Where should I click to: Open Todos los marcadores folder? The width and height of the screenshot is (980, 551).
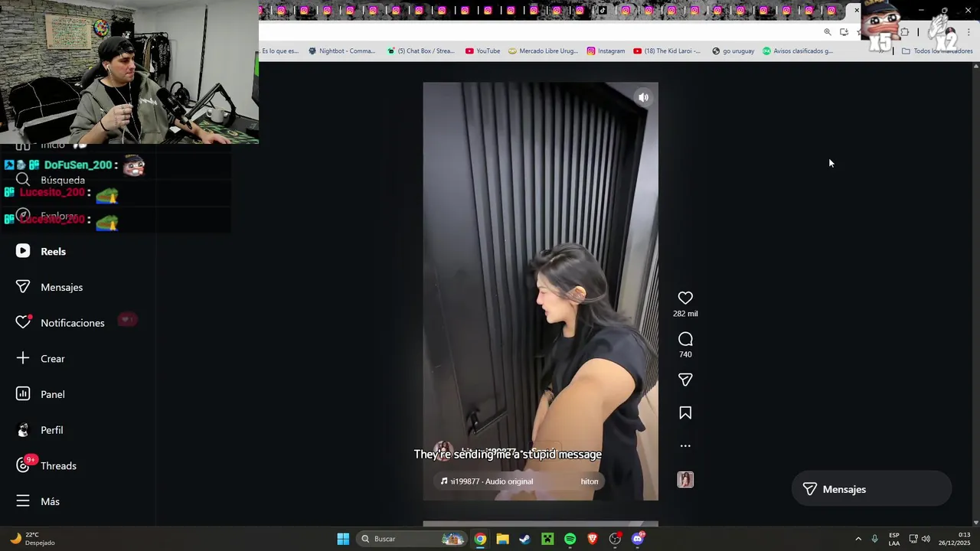(x=936, y=51)
